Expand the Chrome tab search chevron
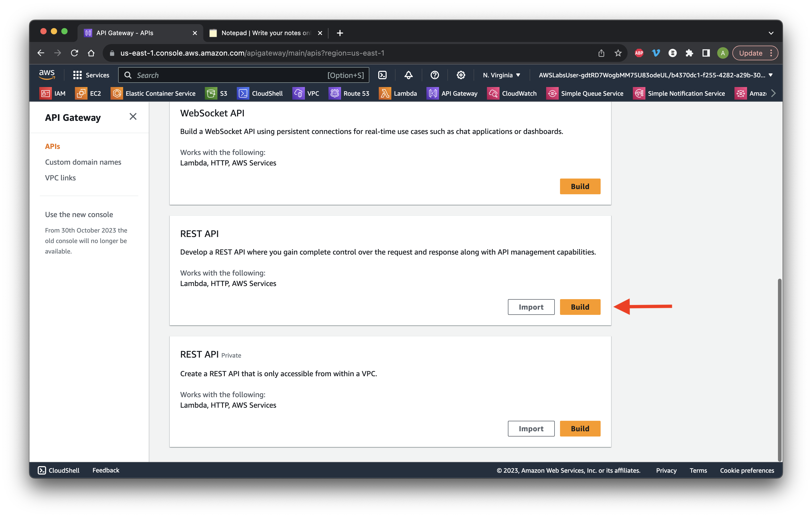 (x=771, y=33)
